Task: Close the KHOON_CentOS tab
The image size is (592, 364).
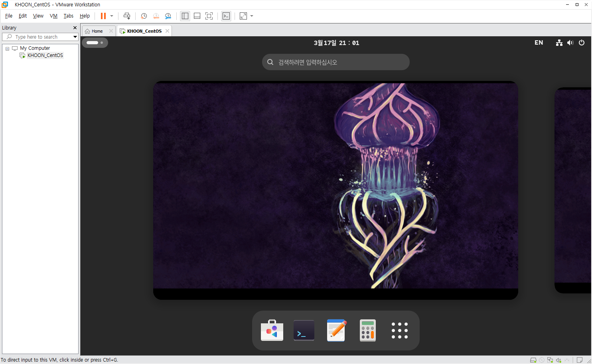Action: tap(167, 31)
